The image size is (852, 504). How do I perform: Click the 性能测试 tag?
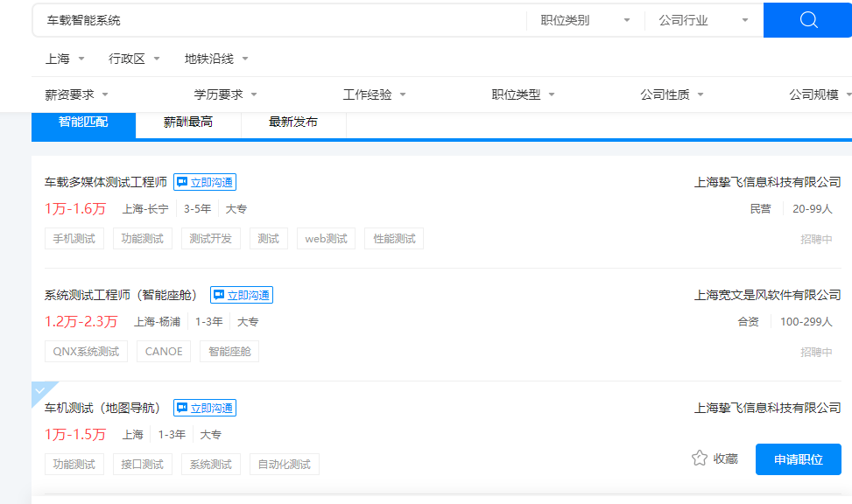tap(394, 239)
